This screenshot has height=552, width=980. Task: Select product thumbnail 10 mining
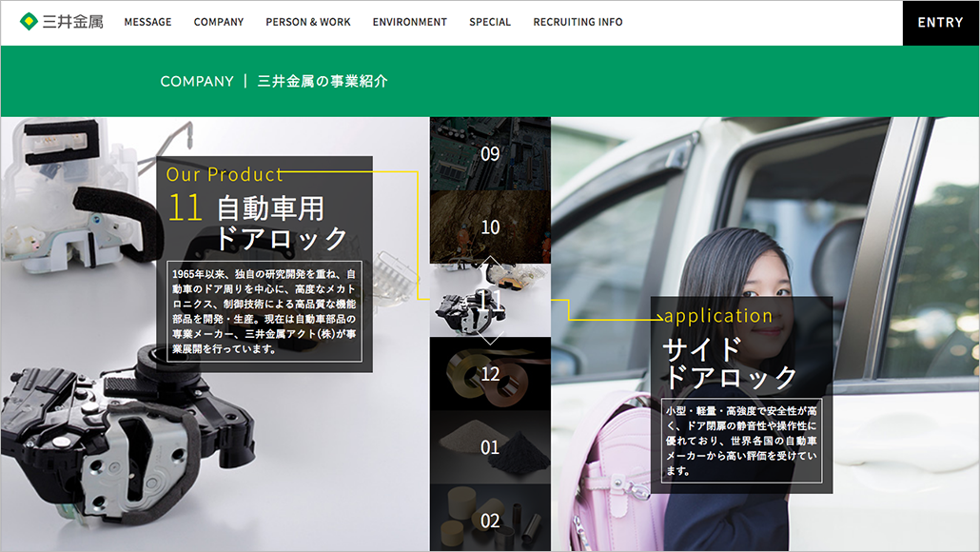pyautogui.click(x=490, y=227)
